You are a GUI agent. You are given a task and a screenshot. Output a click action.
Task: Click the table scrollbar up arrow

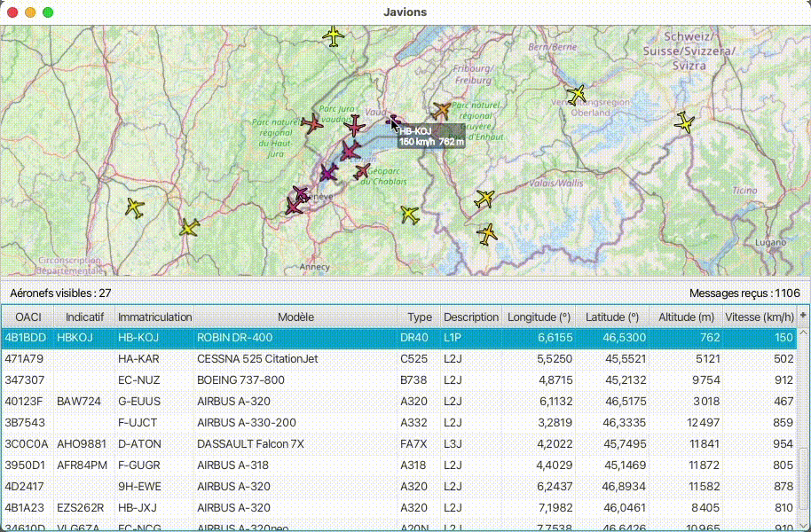803,333
